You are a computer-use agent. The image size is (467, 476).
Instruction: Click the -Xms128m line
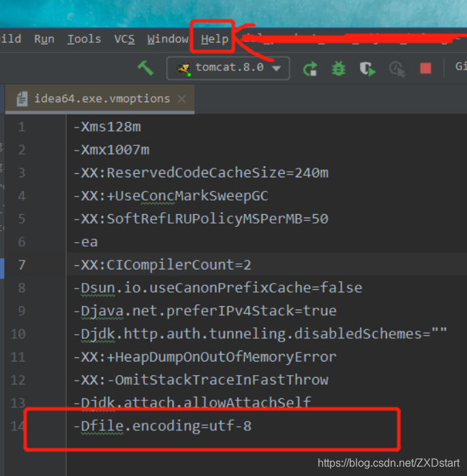coord(107,127)
